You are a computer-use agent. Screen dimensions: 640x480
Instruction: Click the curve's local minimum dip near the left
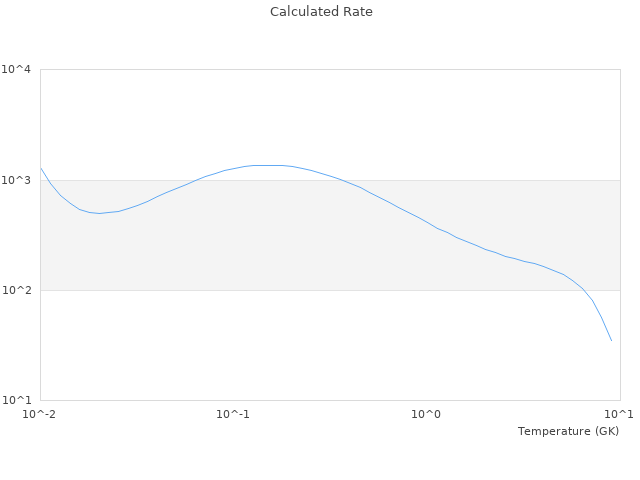click(x=98, y=213)
